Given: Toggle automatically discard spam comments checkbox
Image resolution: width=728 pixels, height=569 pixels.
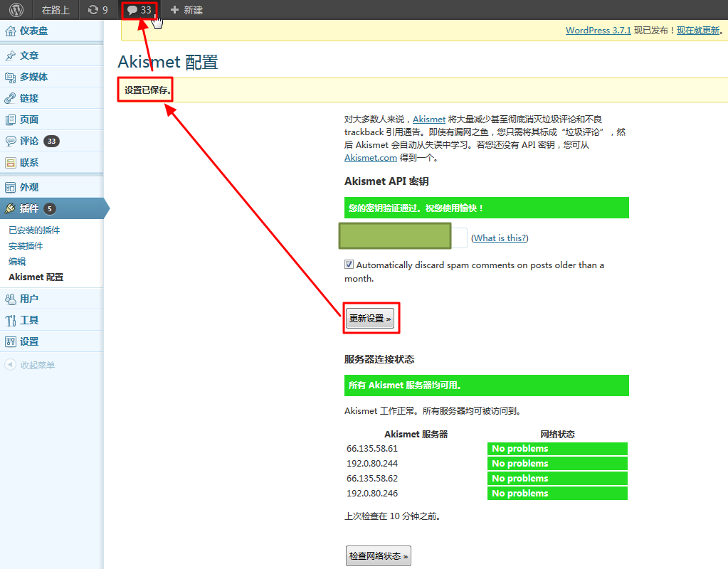Looking at the screenshot, I should (x=349, y=265).
